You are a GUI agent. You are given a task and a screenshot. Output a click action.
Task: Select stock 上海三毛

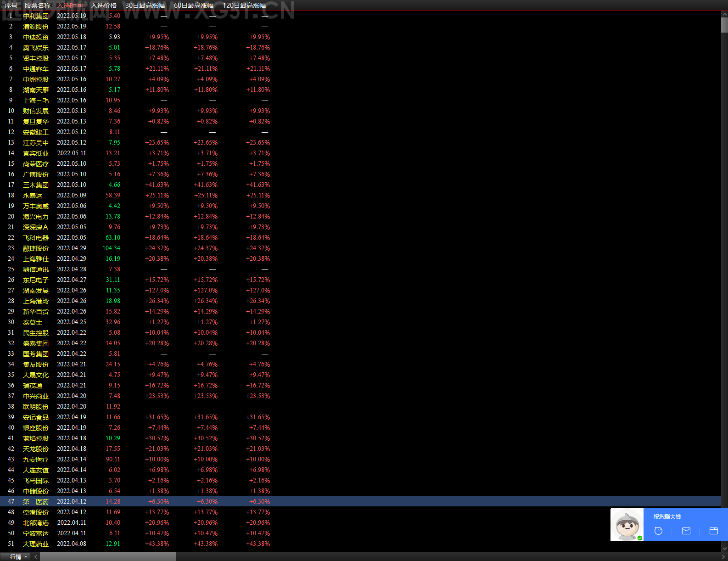click(36, 101)
